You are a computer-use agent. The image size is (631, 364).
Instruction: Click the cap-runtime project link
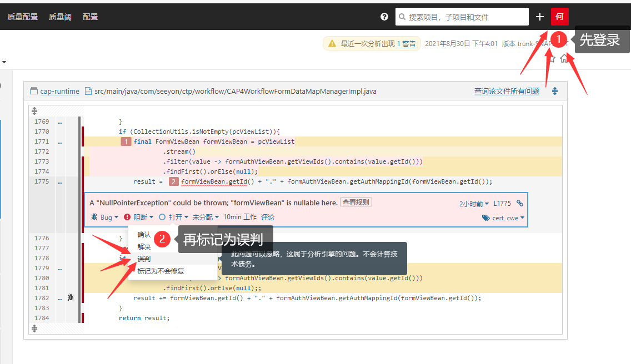coord(59,92)
